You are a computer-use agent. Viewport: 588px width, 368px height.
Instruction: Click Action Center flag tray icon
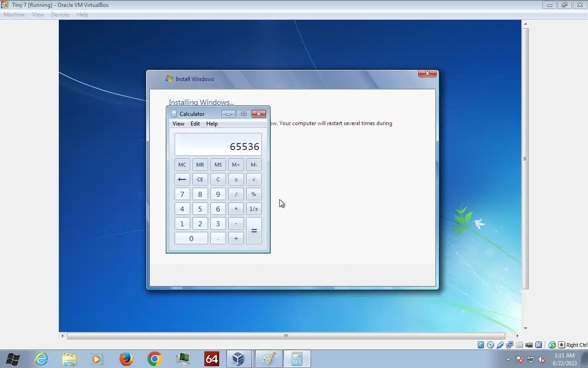coord(520,359)
